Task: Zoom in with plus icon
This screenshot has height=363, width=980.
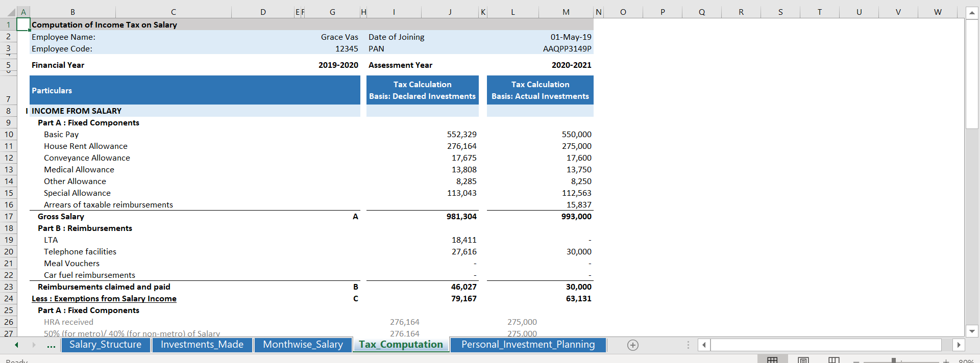Action: (x=946, y=361)
